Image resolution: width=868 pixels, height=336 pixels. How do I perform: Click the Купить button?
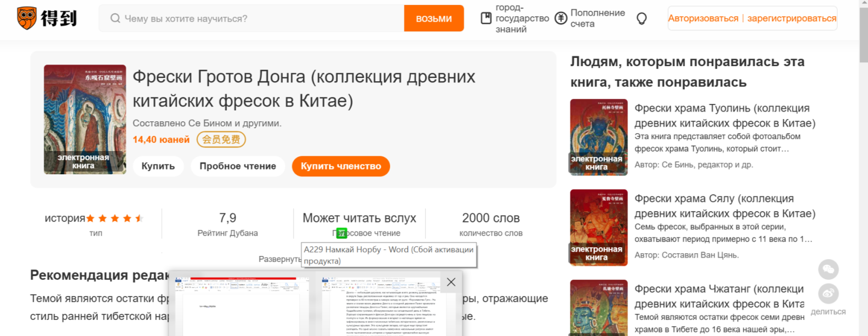(x=158, y=166)
